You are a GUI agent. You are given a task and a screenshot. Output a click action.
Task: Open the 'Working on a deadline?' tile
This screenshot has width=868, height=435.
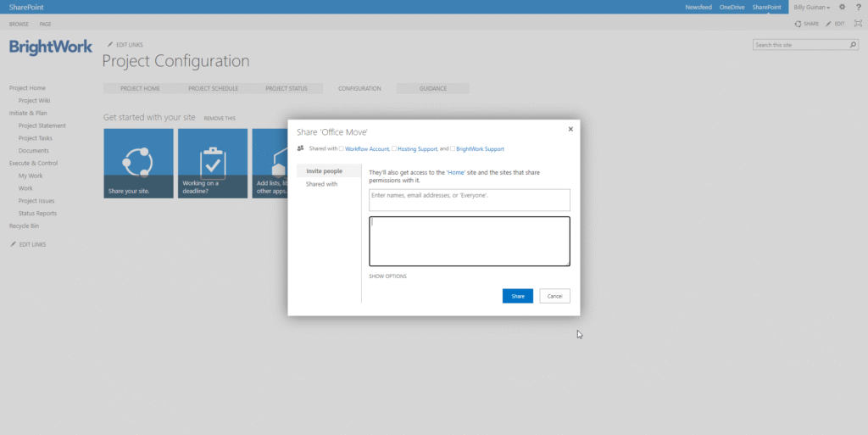click(213, 164)
